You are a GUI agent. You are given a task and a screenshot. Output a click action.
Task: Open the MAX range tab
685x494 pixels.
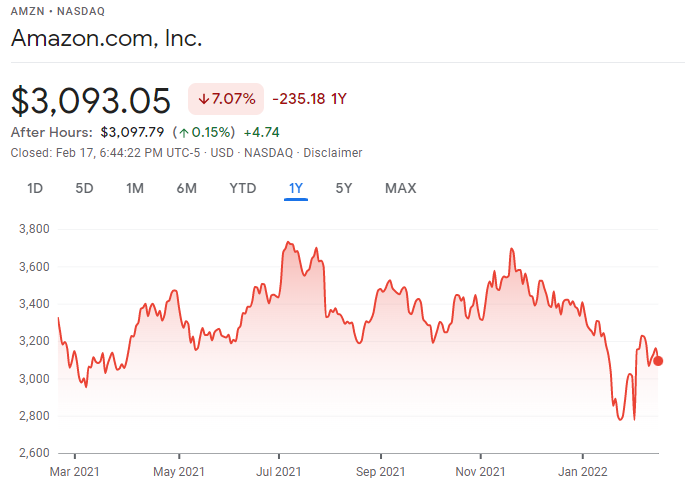point(401,188)
